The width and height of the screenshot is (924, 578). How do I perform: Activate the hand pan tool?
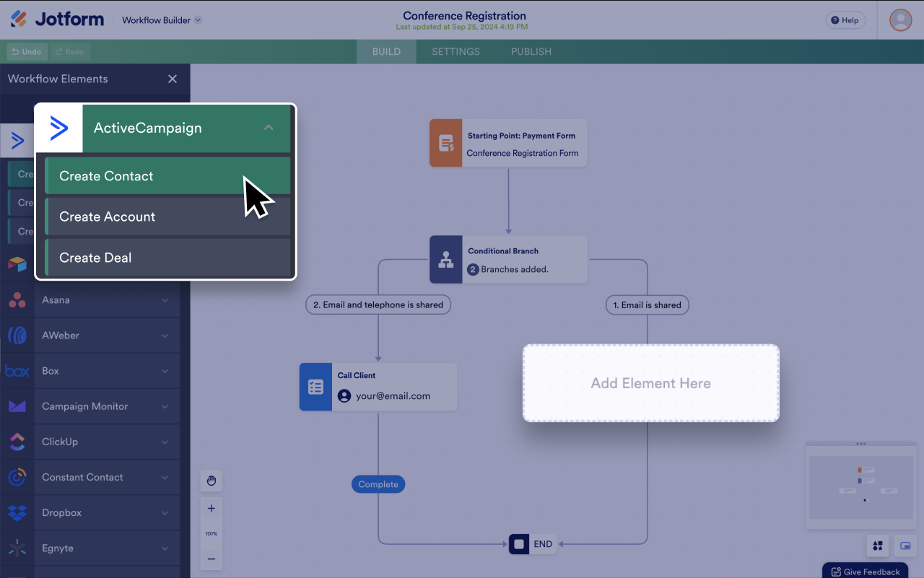click(212, 481)
